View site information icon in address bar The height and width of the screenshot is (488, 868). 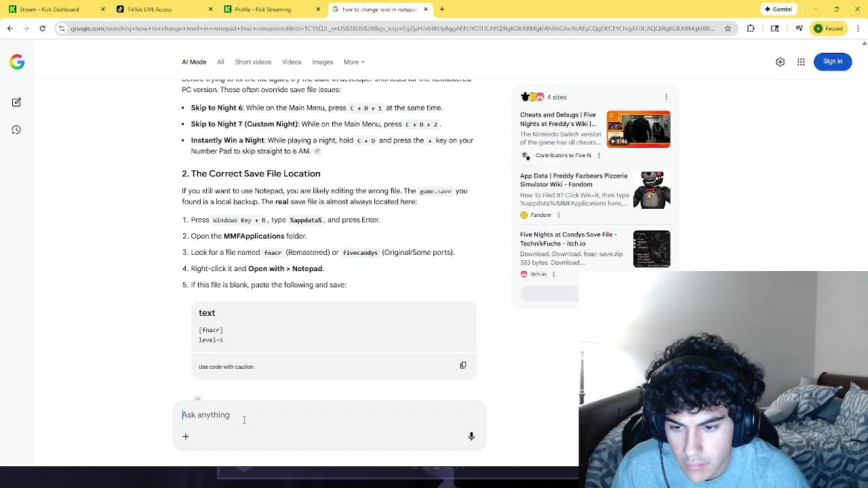tap(62, 28)
